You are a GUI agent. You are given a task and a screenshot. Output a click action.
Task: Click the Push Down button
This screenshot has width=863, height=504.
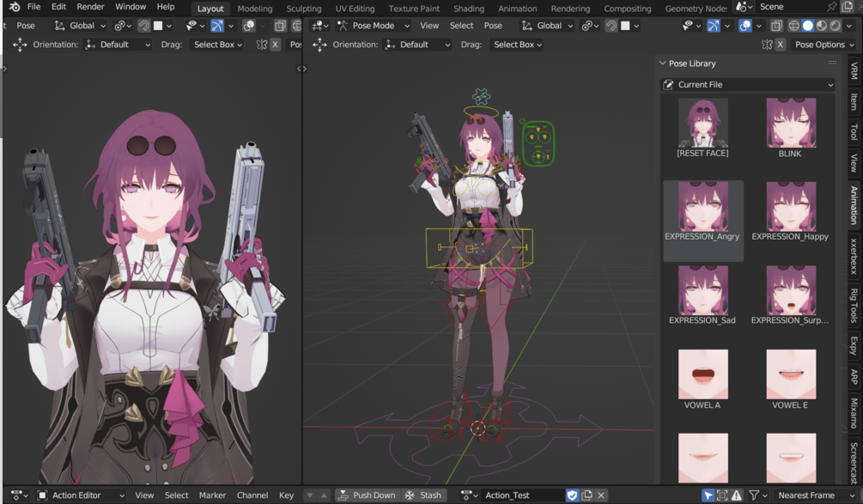pyautogui.click(x=368, y=495)
